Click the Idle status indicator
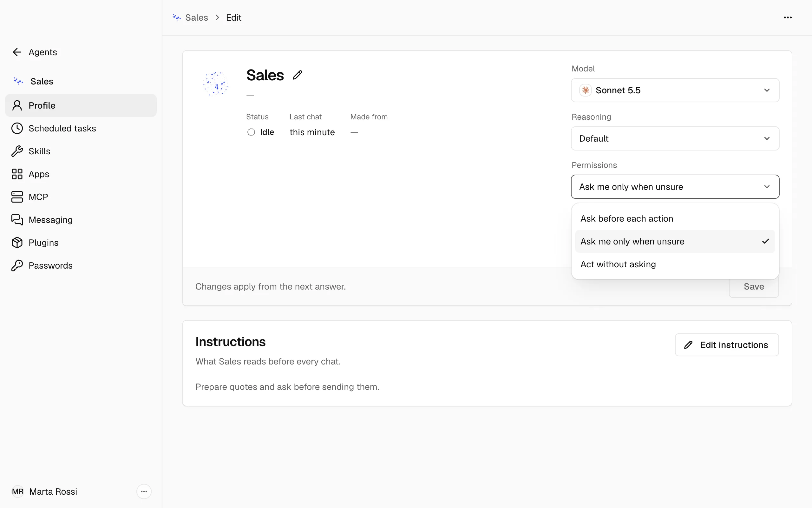The height and width of the screenshot is (508, 812). 260,132
